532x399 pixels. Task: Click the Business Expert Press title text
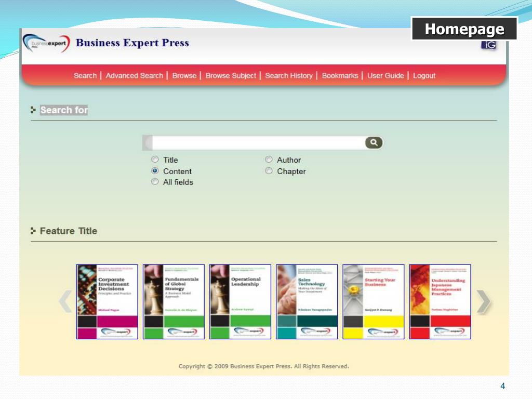(x=132, y=43)
